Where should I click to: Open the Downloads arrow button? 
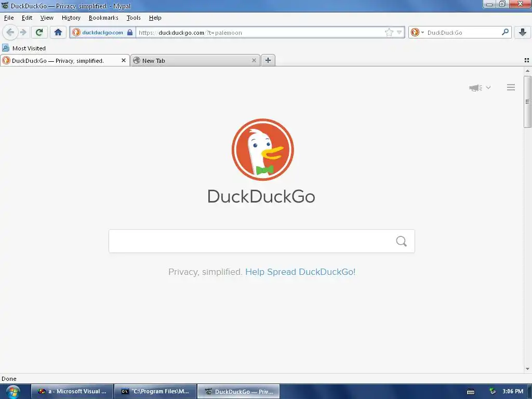coord(523,32)
